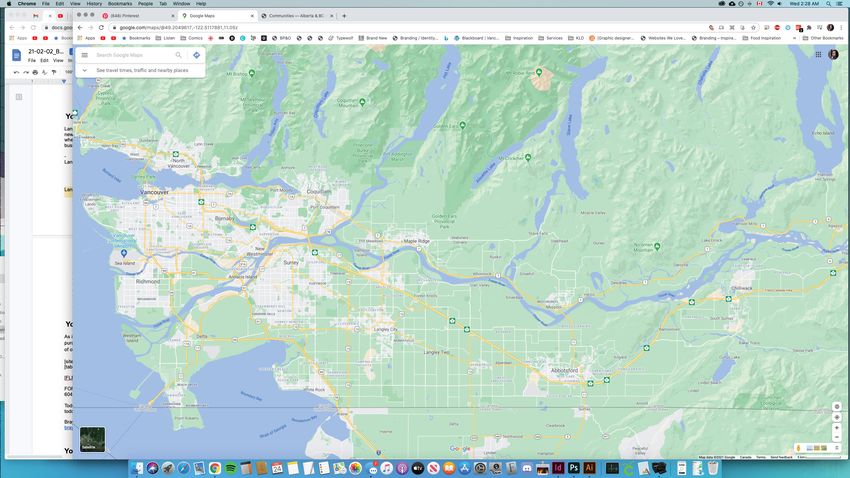Open the Chrome three-dot menu

(841, 27)
